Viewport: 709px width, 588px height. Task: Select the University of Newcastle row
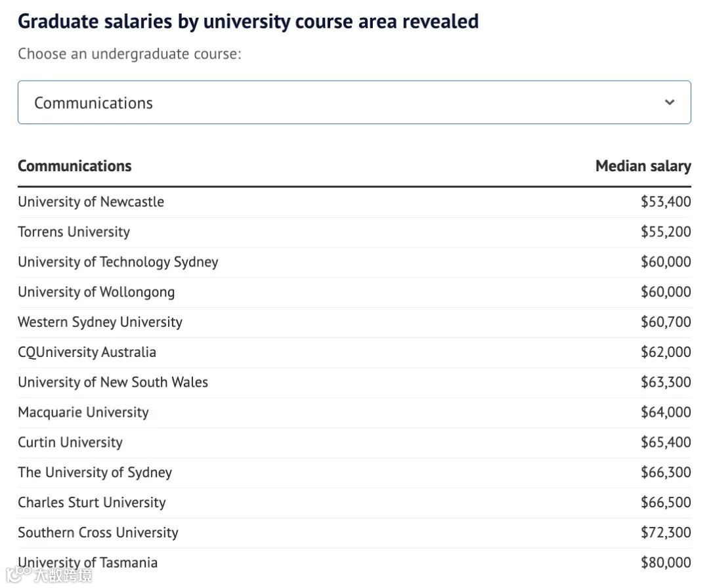(x=91, y=201)
